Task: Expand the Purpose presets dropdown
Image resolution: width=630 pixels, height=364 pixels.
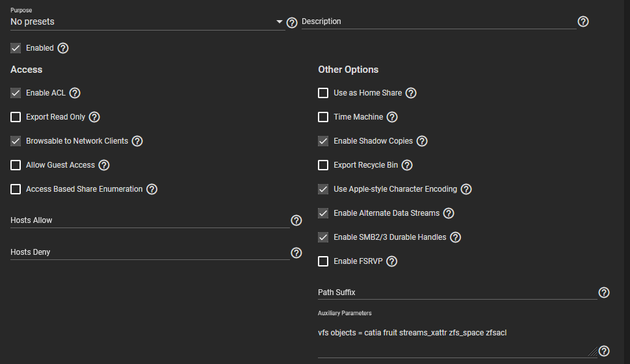Action: point(148,21)
